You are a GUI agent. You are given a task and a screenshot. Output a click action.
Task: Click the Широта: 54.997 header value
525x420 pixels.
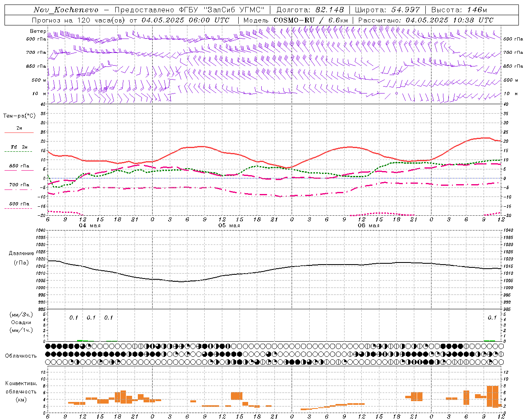click(388, 10)
